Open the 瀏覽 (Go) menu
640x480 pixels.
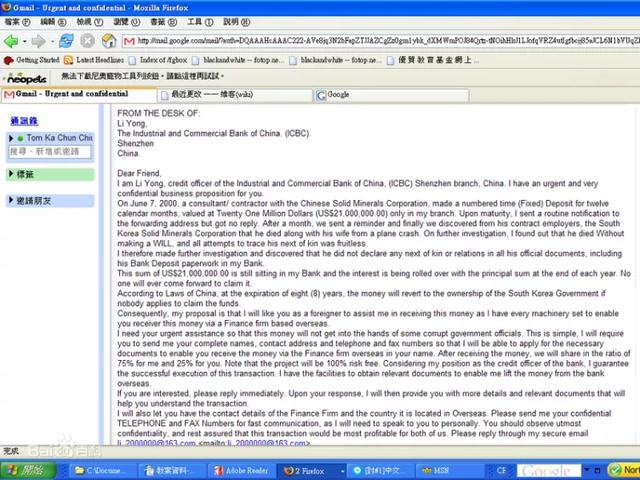point(127,22)
